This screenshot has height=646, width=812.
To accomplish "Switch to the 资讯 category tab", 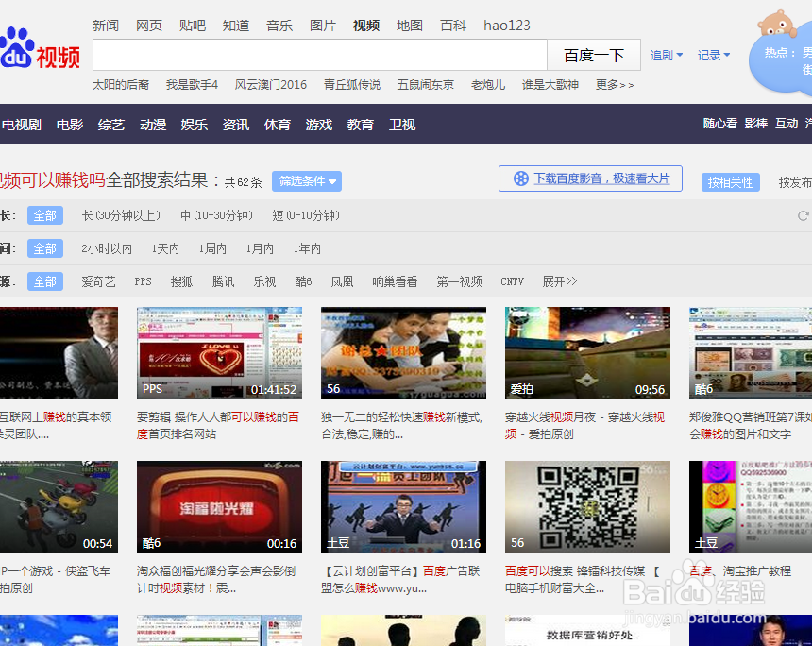I will click(x=236, y=125).
